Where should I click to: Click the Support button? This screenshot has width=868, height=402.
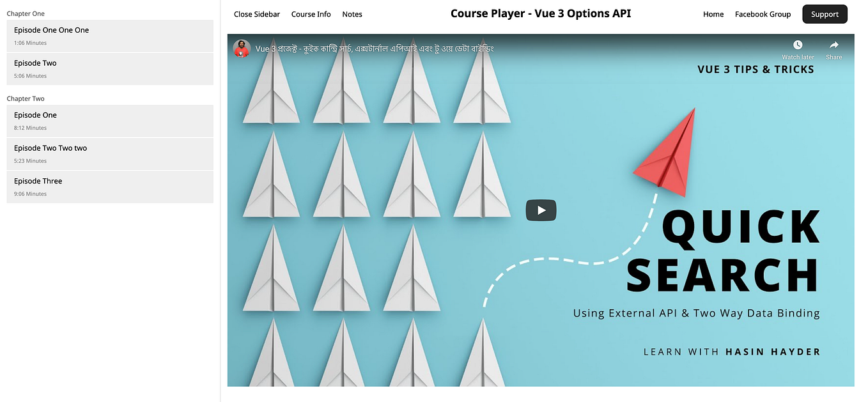825,14
